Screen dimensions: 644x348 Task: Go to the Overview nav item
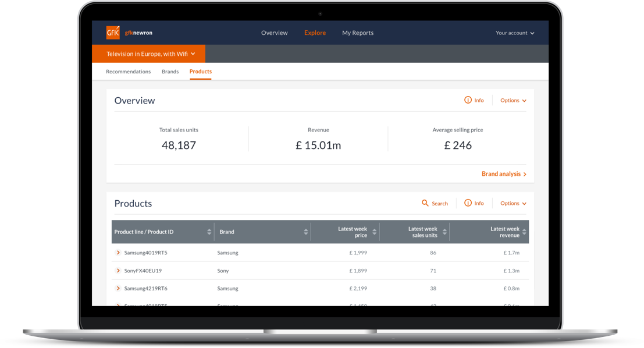tap(275, 33)
